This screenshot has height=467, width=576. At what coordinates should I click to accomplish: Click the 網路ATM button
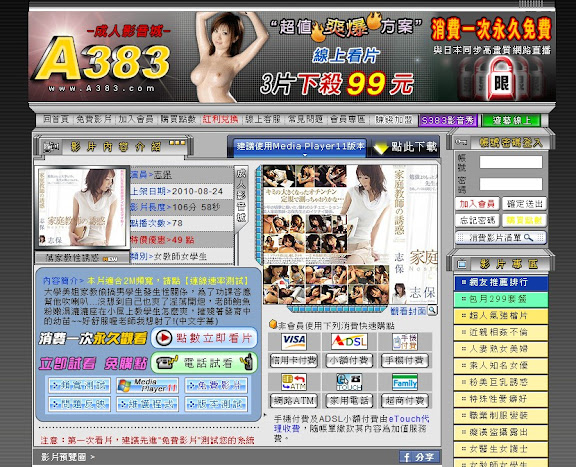294,400
